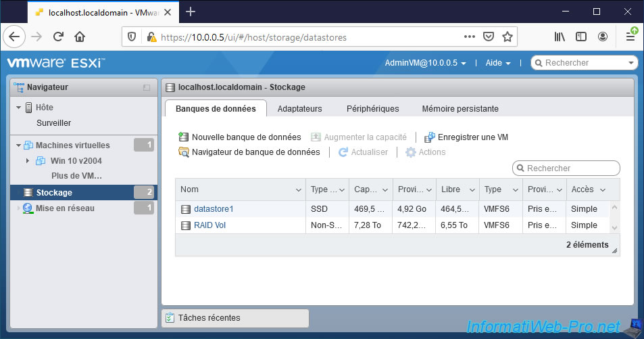Open Nom column header dropdown

(299, 189)
